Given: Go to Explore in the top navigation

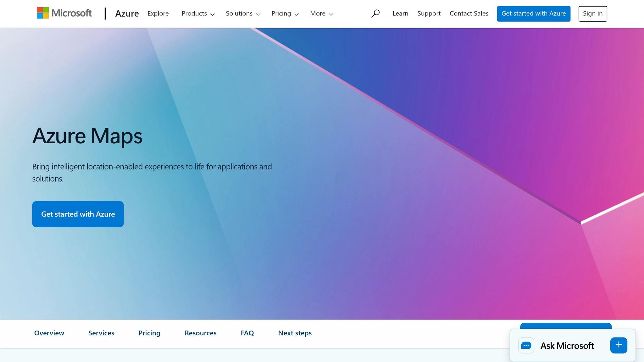Looking at the screenshot, I should [x=158, y=14].
